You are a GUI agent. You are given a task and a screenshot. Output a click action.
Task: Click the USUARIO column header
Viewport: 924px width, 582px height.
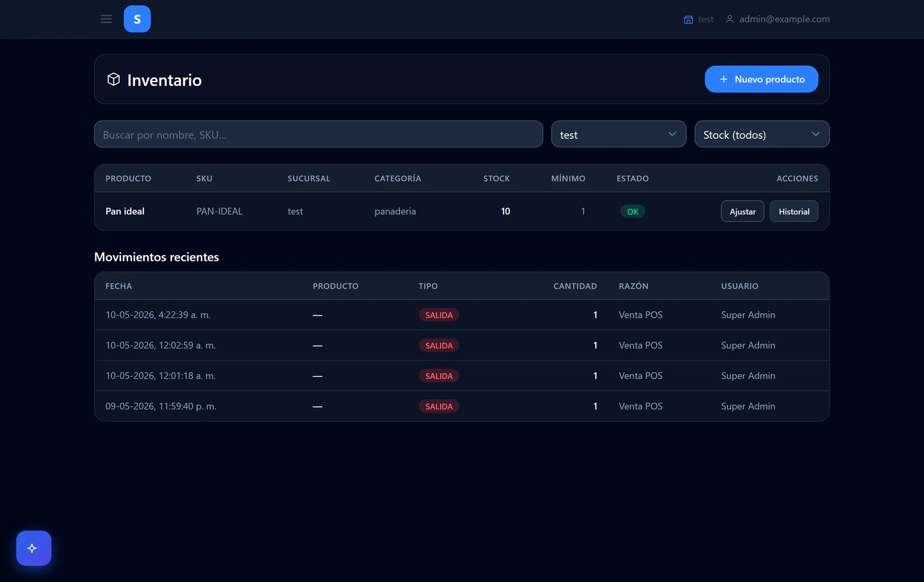click(x=740, y=286)
